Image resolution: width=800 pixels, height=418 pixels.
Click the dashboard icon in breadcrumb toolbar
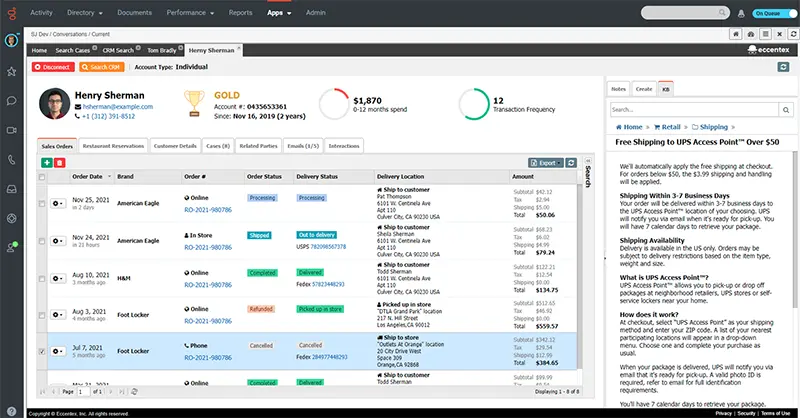point(751,34)
